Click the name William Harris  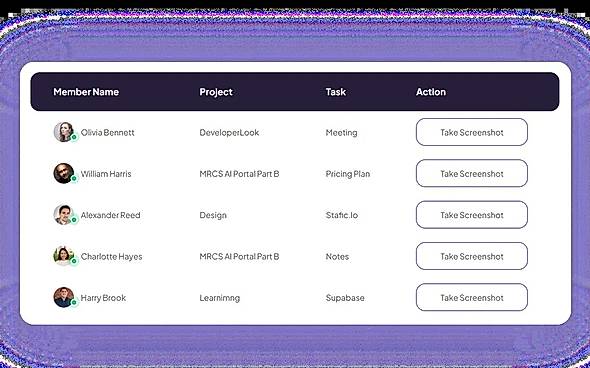pyautogui.click(x=106, y=174)
